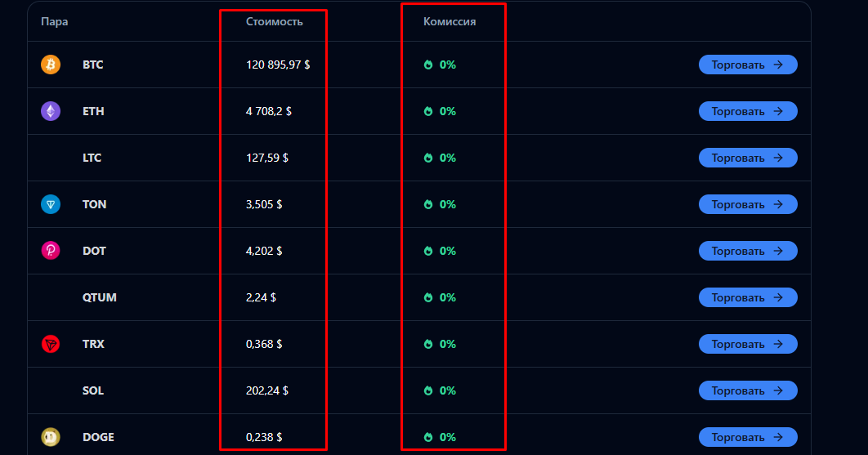Click the price 4 708,2 $
The image size is (868, 455).
pyautogui.click(x=268, y=111)
